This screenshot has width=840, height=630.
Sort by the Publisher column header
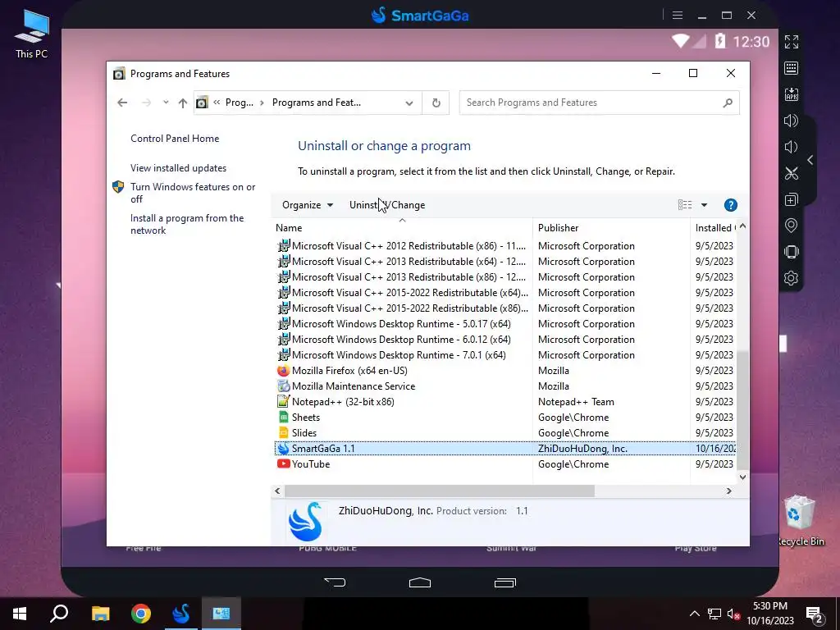tap(612, 228)
